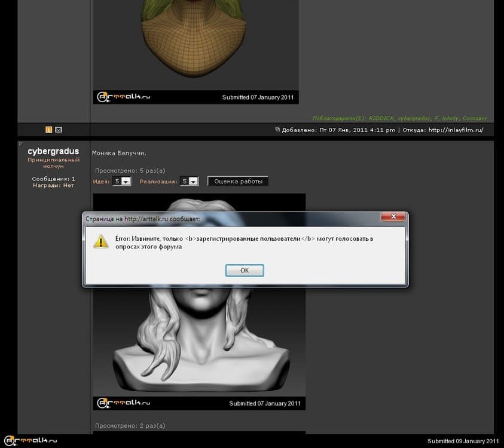Close the arttalk.ru alert with the red X
504x448 pixels.
[x=393, y=217]
